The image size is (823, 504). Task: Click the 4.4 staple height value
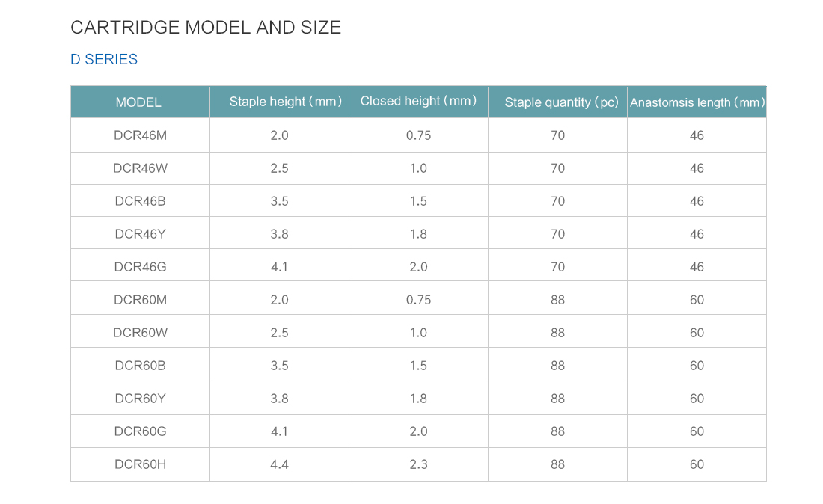[x=279, y=464]
